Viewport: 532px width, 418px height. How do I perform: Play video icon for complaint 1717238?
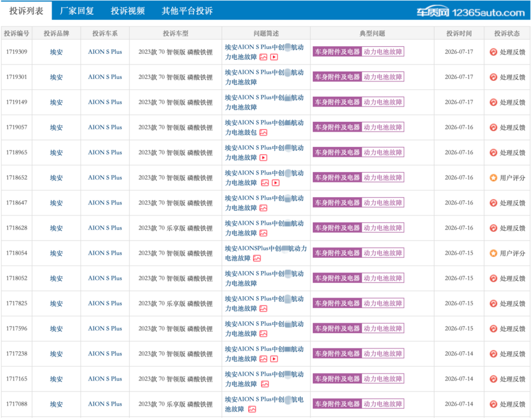point(274,359)
